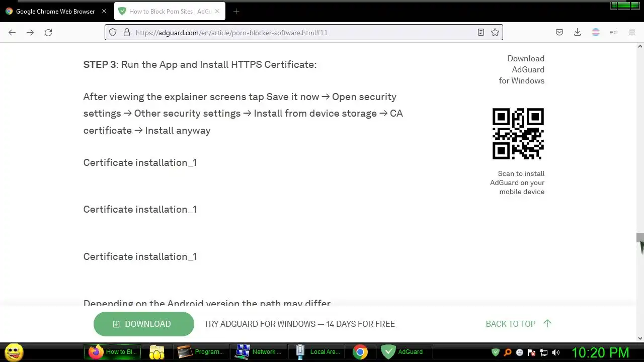Screen dimensions: 644x362
Task: Save page to Pocket
Action: coord(559,32)
